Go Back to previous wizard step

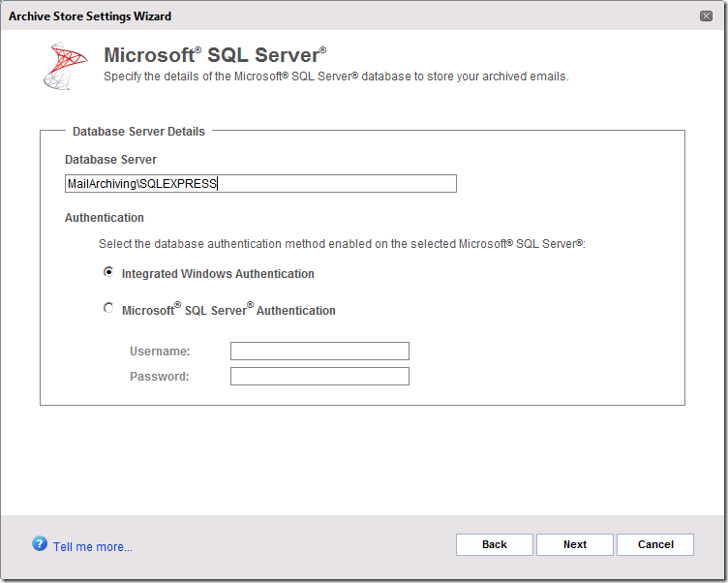click(x=494, y=544)
